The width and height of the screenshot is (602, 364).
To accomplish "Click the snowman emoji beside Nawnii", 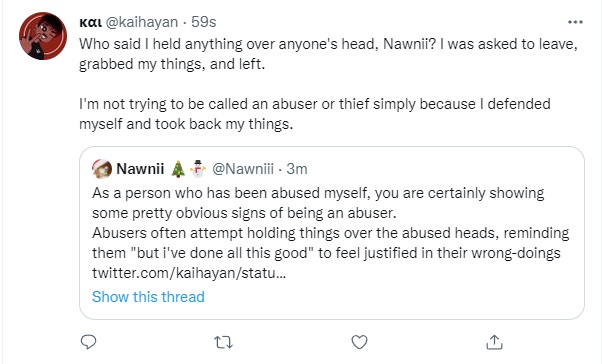I will [x=198, y=169].
